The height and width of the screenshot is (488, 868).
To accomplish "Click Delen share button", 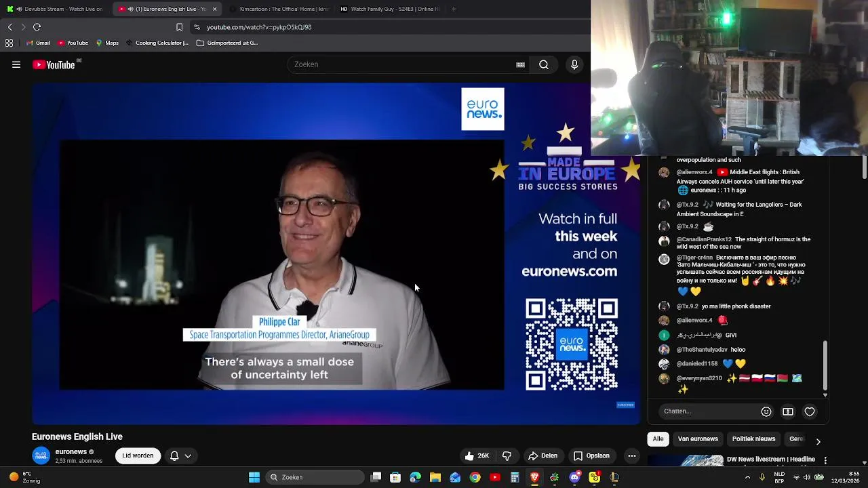I will pyautogui.click(x=542, y=455).
